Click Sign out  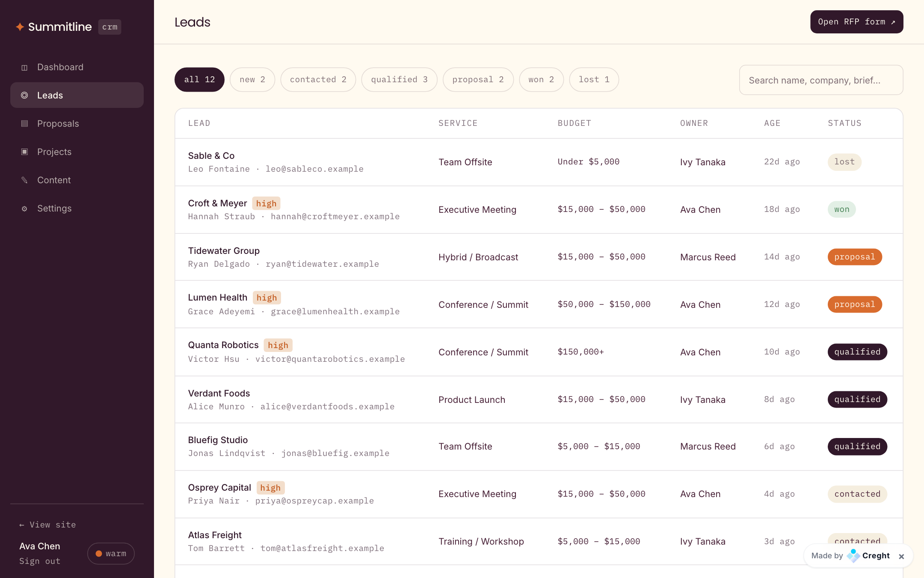pyautogui.click(x=40, y=561)
